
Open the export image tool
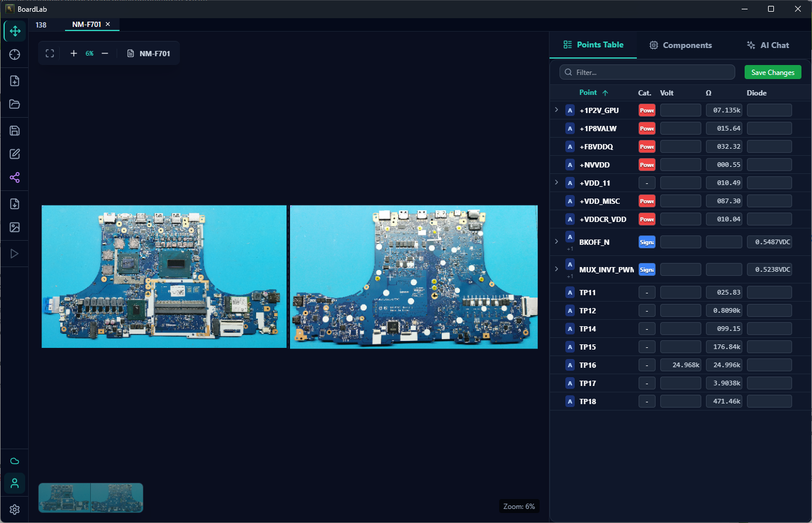click(14, 227)
